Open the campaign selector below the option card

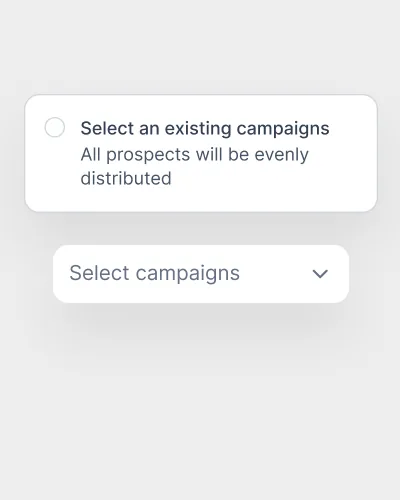tap(201, 274)
